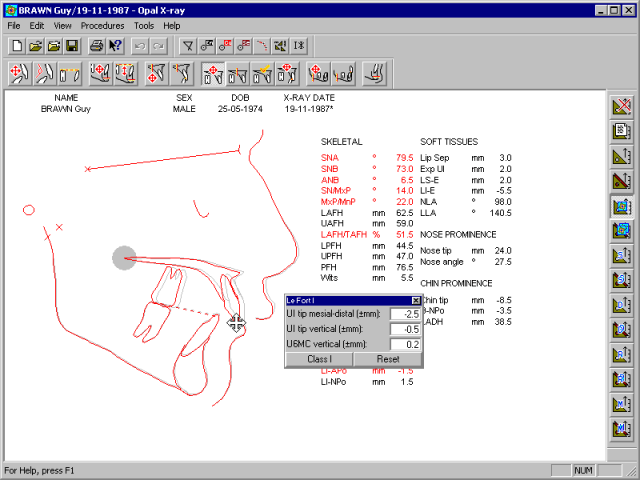This screenshot has height=480, width=640.
Task: Click the red-slashed S ruler sidebar icon
Action: 622,281
